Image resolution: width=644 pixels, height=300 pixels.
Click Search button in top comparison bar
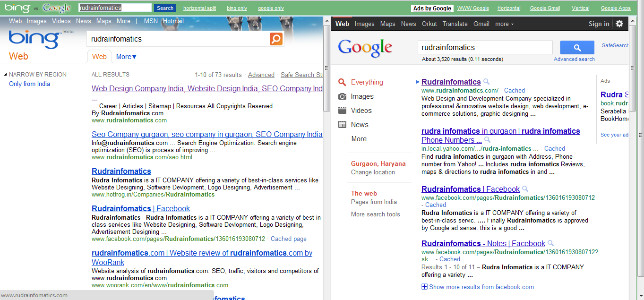165,8
